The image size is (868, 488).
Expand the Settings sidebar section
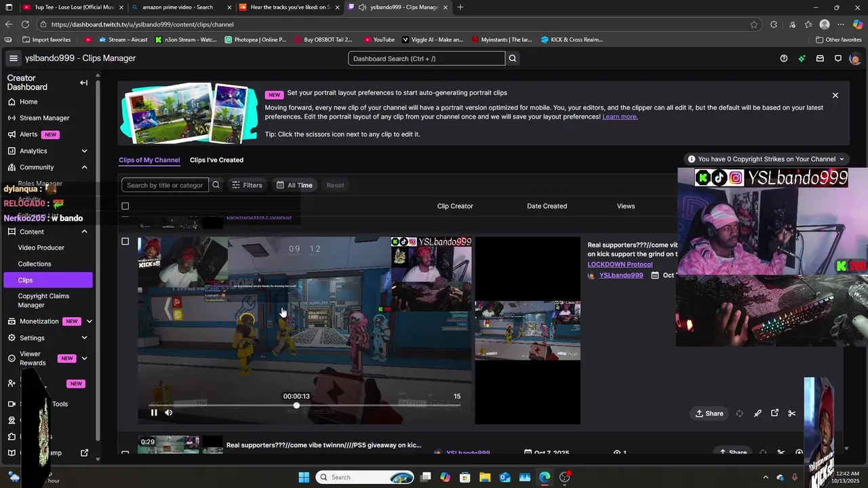pyautogui.click(x=84, y=338)
